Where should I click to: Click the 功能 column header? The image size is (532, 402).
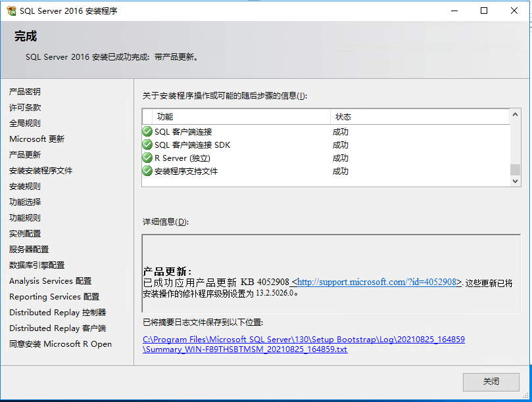pos(241,117)
